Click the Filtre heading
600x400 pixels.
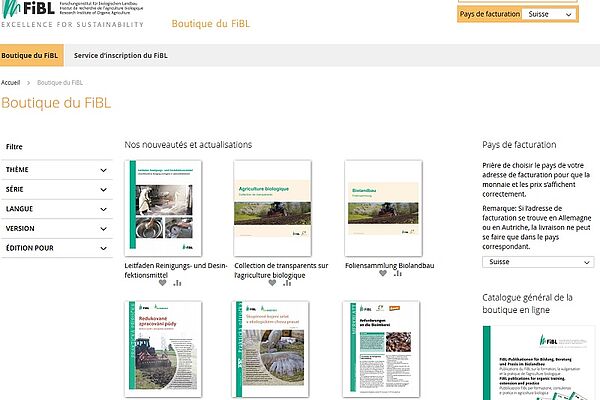click(14, 147)
